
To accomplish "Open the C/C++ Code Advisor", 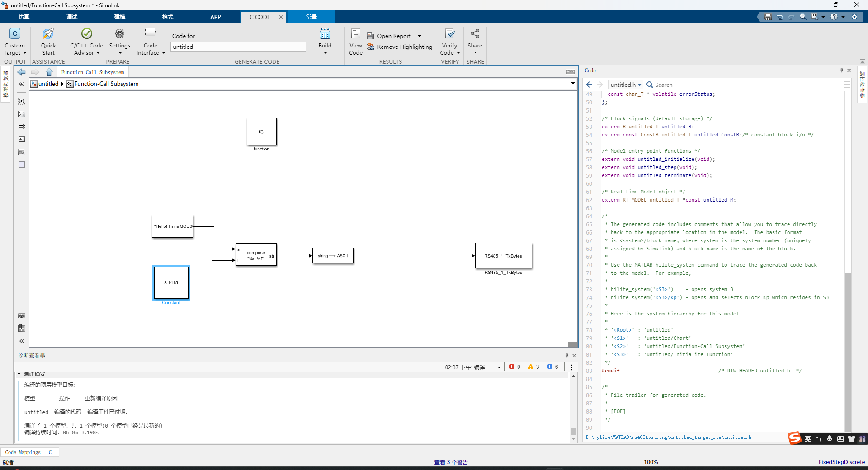I will [x=86, y=42].
